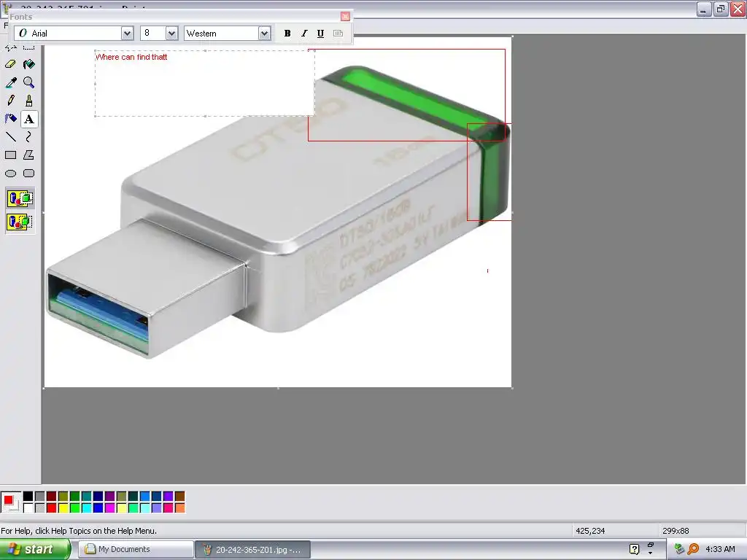The width and height of the screenshot is (747, 560).
Task: Toggle underline formatting in Fonts toolbar
Action: [321, 34]
